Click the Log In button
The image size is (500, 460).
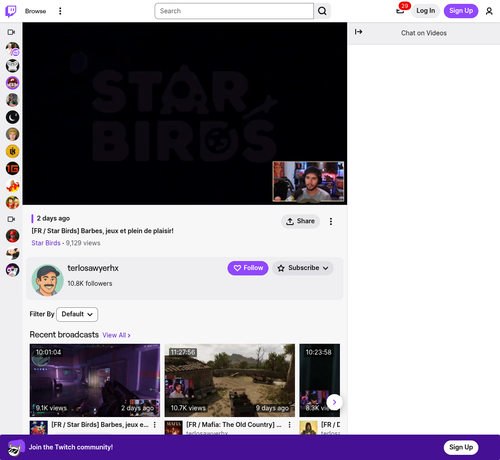(x=425, y=11)
